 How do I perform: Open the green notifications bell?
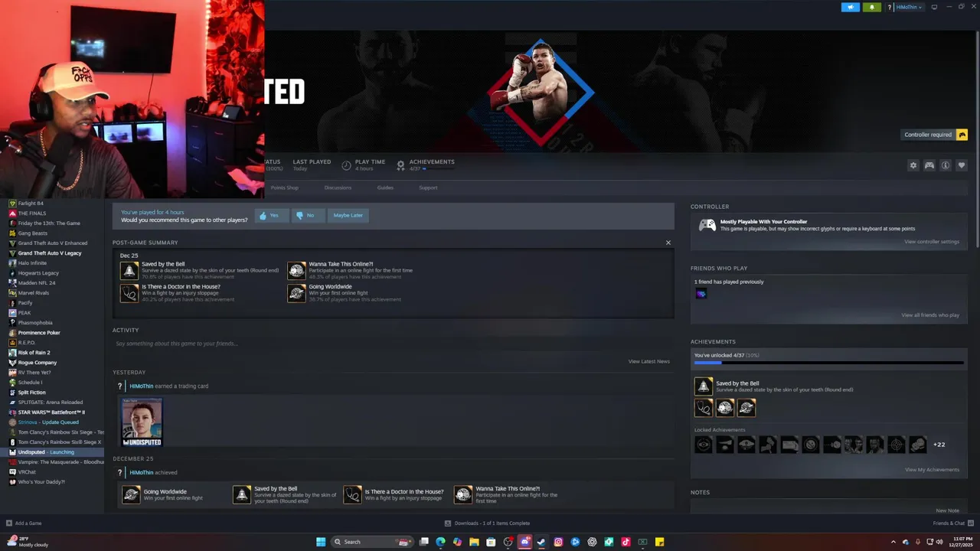pos(871,7)
